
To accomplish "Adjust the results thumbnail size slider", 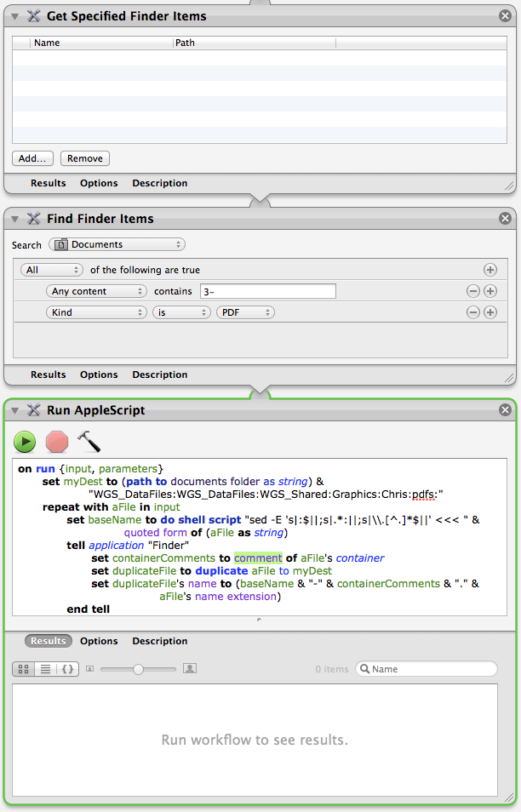I will (138, 669).
